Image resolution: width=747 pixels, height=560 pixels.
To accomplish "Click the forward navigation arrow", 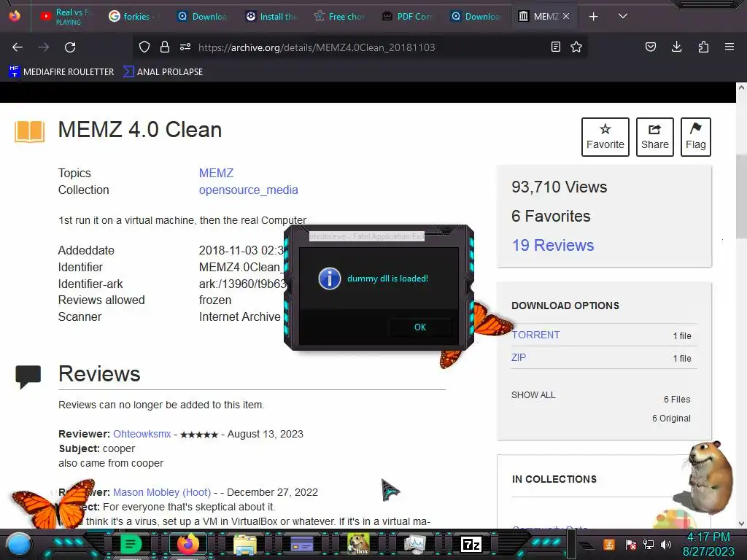I will (x=44, y=47).
